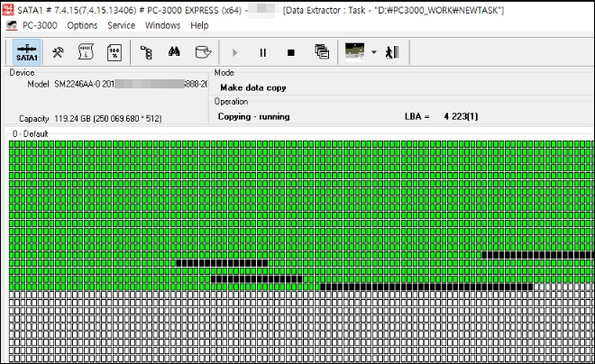Click the binoculars search icon
595x364 pixels.
click(x=174, y=51)
